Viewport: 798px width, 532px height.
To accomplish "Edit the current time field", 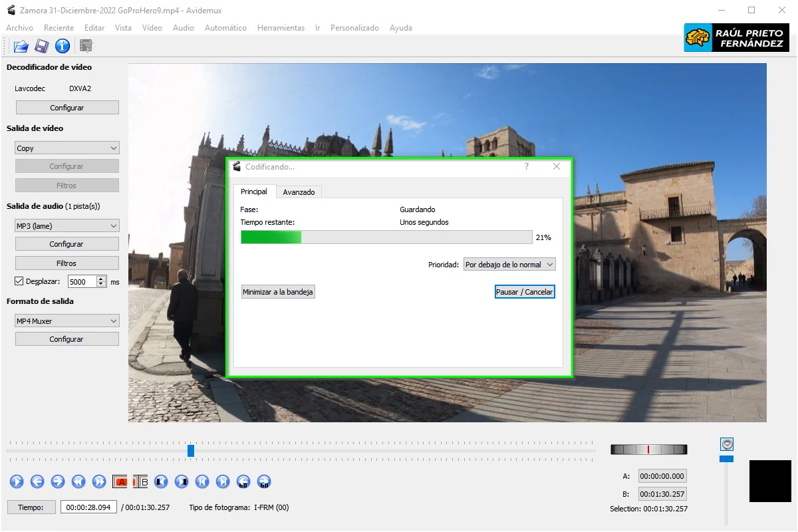I will 88,507.
